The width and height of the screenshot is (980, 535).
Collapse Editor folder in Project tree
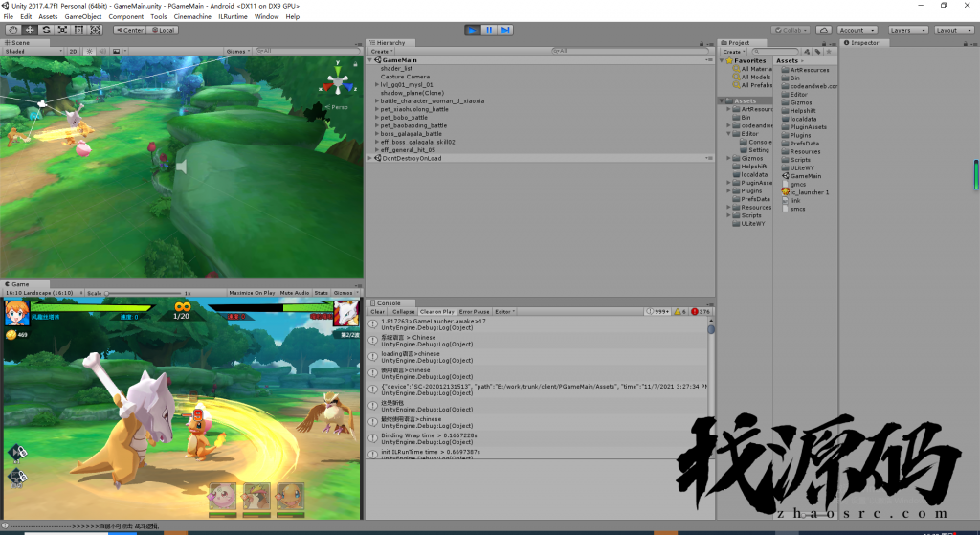[728, 134]
